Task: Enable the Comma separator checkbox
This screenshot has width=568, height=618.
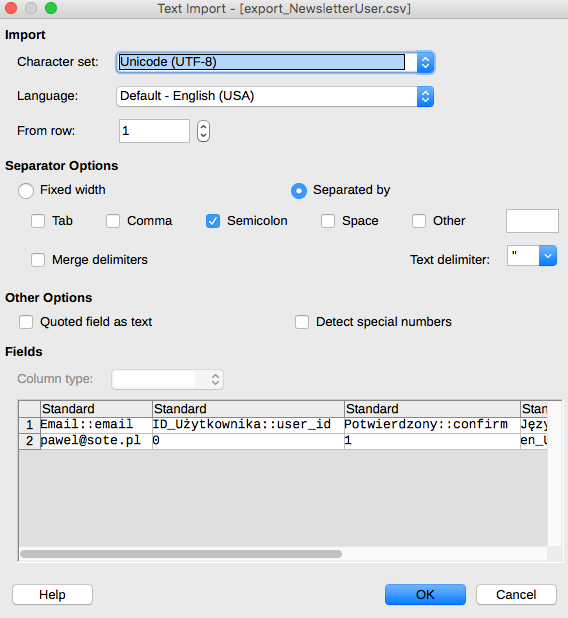Action: (x=113, y=221)
